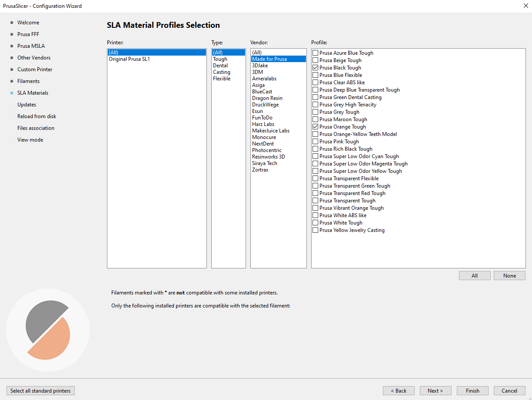Click Select all standard printers button
The image size is (532, 400).
click(40, 391)
